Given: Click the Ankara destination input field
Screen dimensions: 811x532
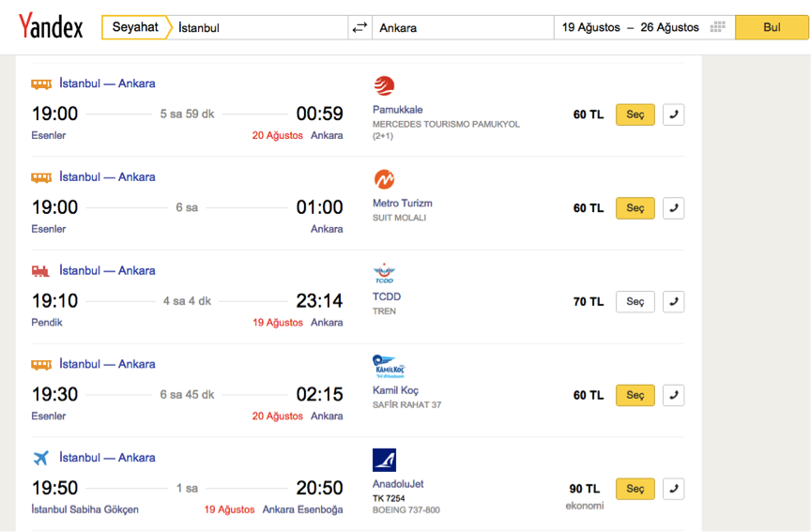Looking at the screenshot, I should point(463,27).
